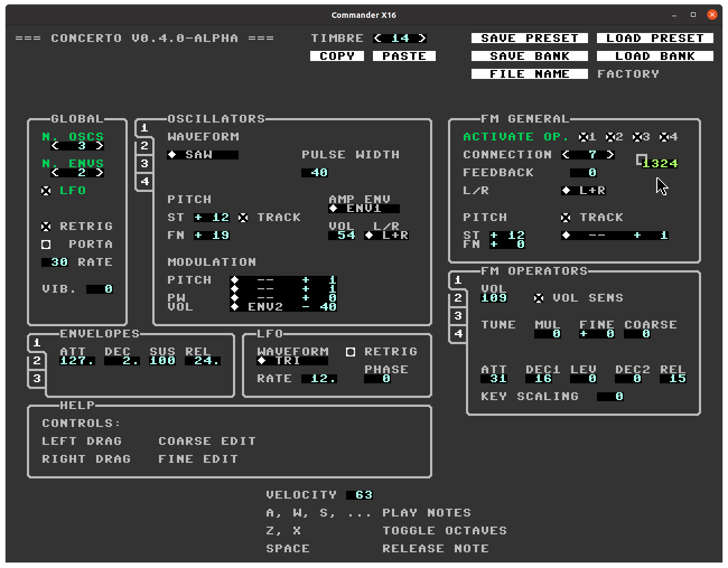The image size is (728, 568).
Task: Click SAVE PRESET button
Action: [530, 38]
